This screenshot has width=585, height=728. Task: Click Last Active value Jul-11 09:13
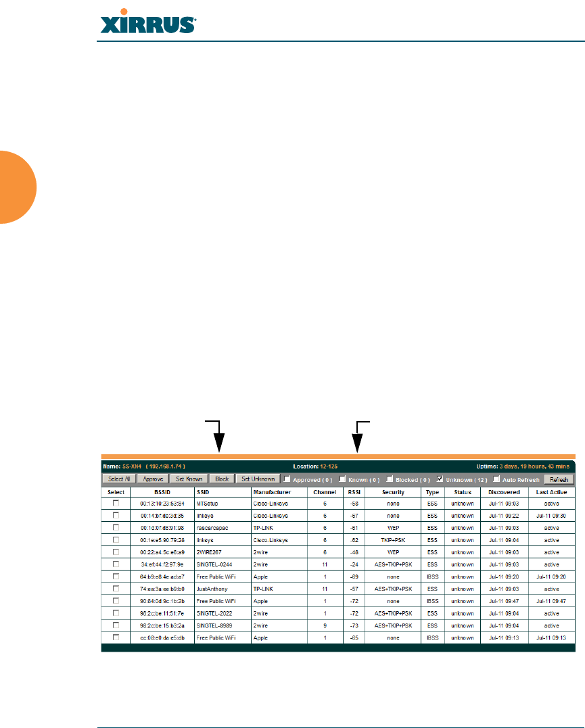click(x=552, y=638)
